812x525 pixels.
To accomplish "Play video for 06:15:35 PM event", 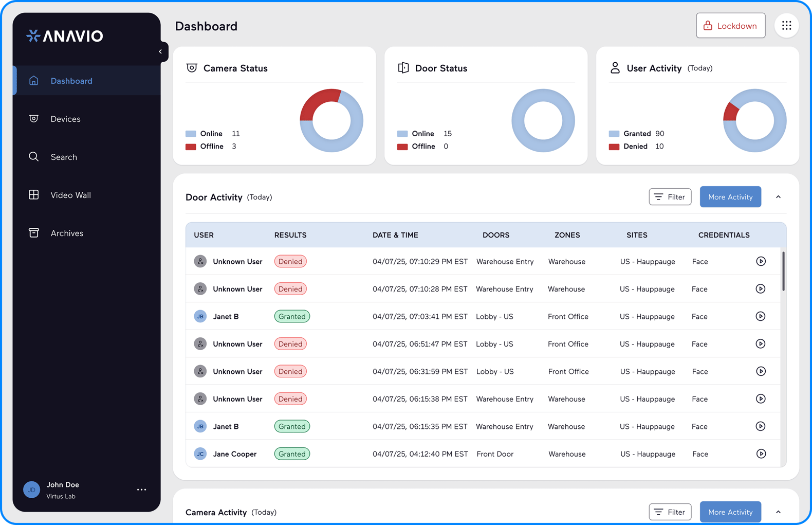I will [761, 426].
